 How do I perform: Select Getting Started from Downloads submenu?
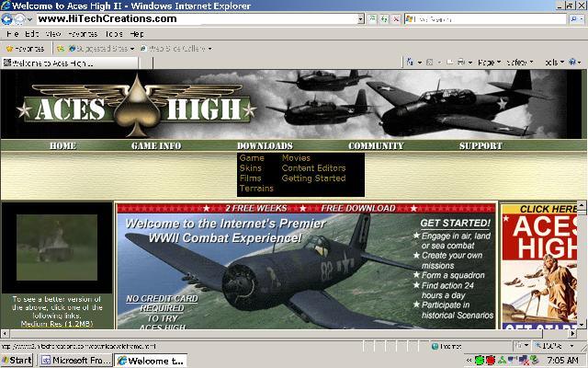[313, 178]
